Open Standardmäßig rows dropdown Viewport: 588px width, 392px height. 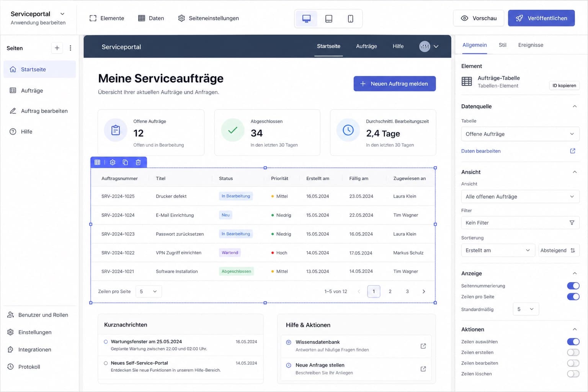point(526,309)
